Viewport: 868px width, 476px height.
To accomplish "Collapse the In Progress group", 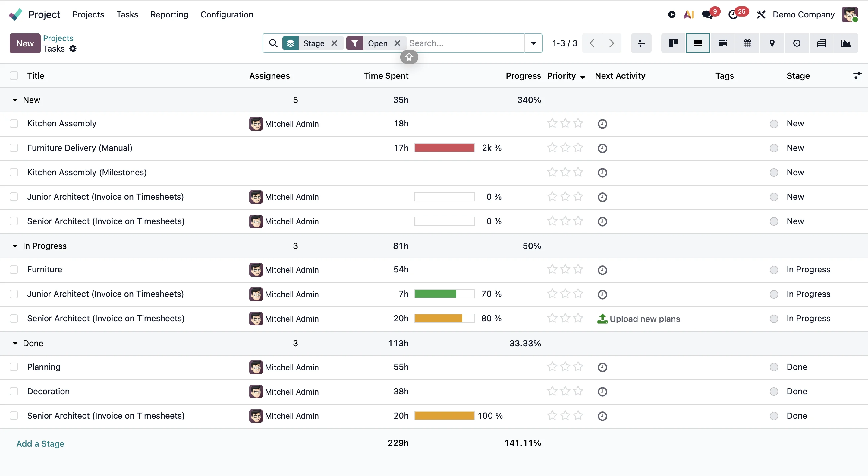I will [x=15, y=246].
